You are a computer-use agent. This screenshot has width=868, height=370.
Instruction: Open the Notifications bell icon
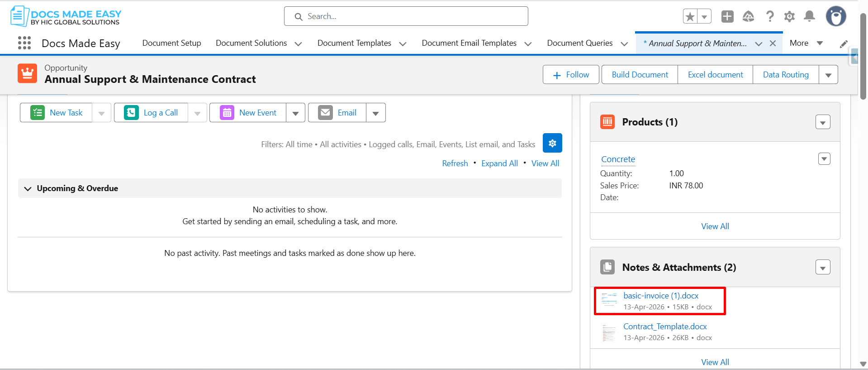[x=809, y=17]
